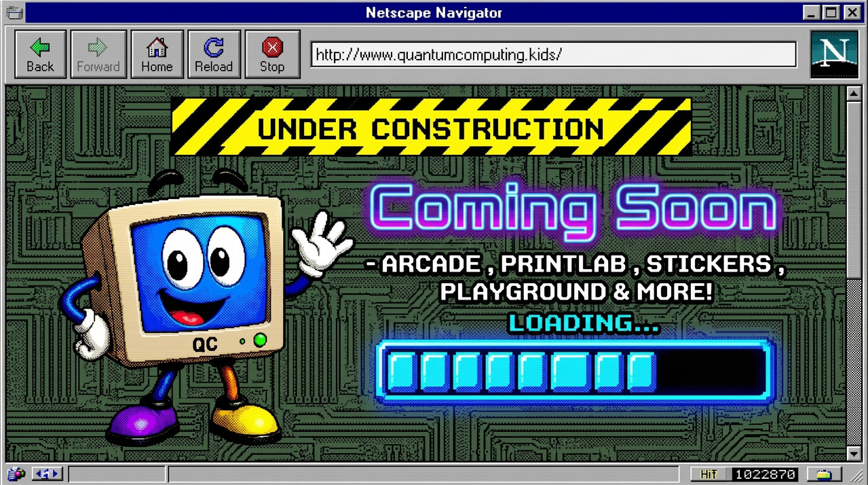Click the green power light on mascot
The height and width of the screenshot is (485, 868).
259,340
